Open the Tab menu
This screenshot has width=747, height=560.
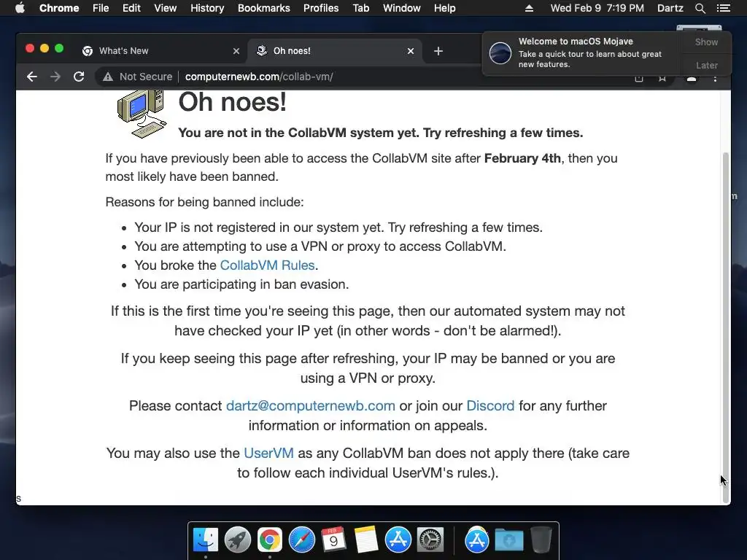pyautogui.click(x=361, y=8)
